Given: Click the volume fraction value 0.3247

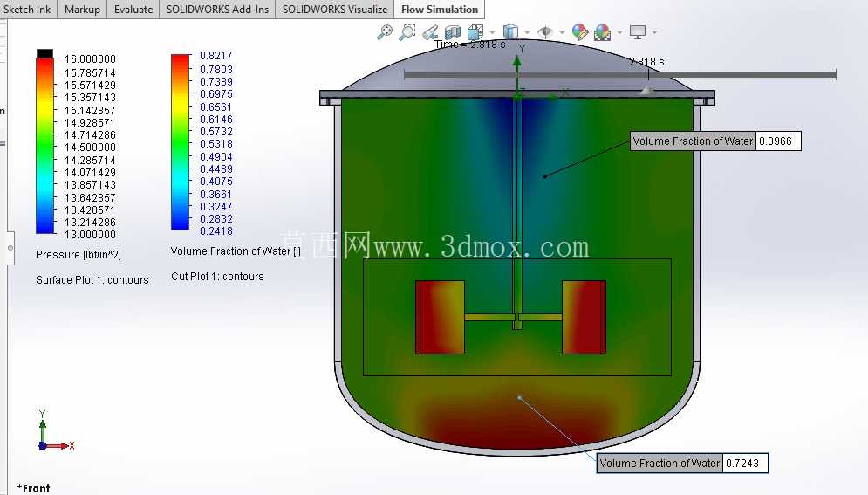Looking at the screenshot, I should [x=215, y=207].
